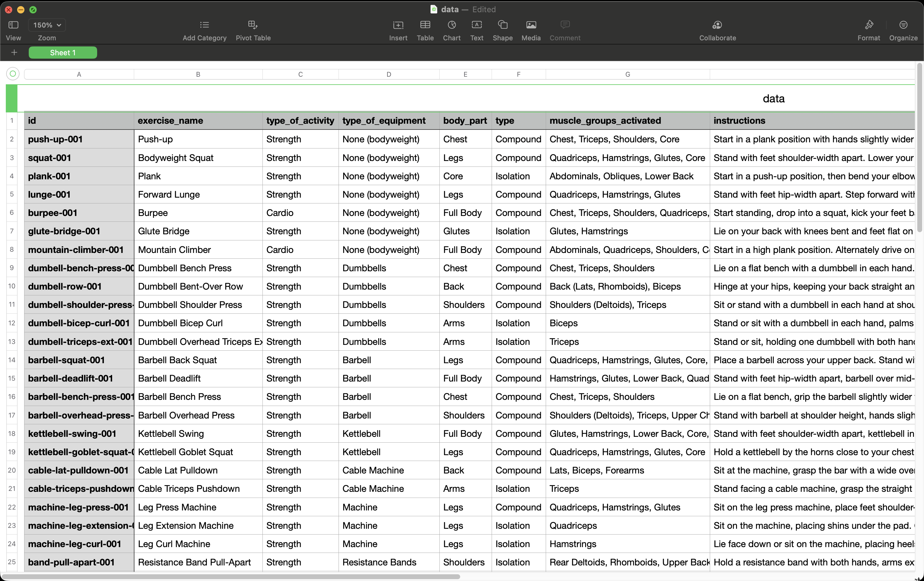
Task: Select the instructions header cell
Action: 812,121
